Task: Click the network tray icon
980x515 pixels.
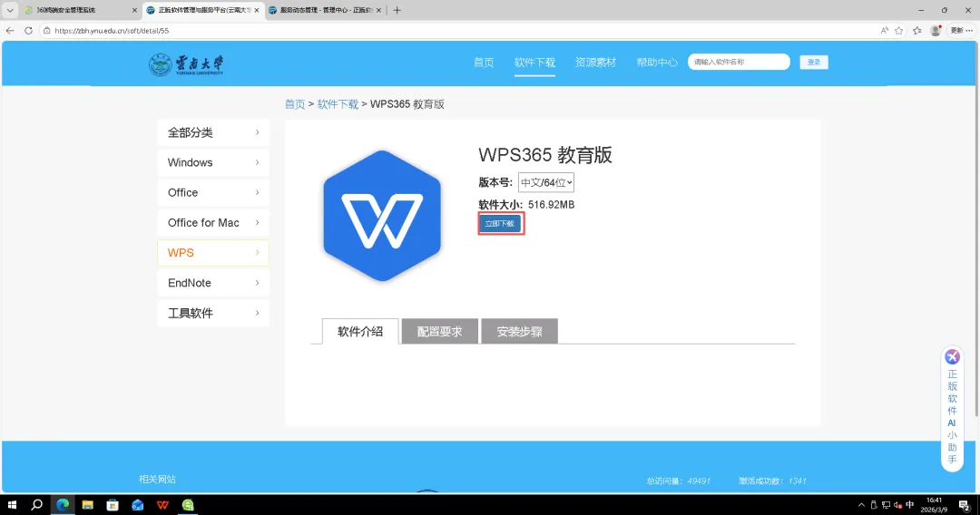Action: 886,505
